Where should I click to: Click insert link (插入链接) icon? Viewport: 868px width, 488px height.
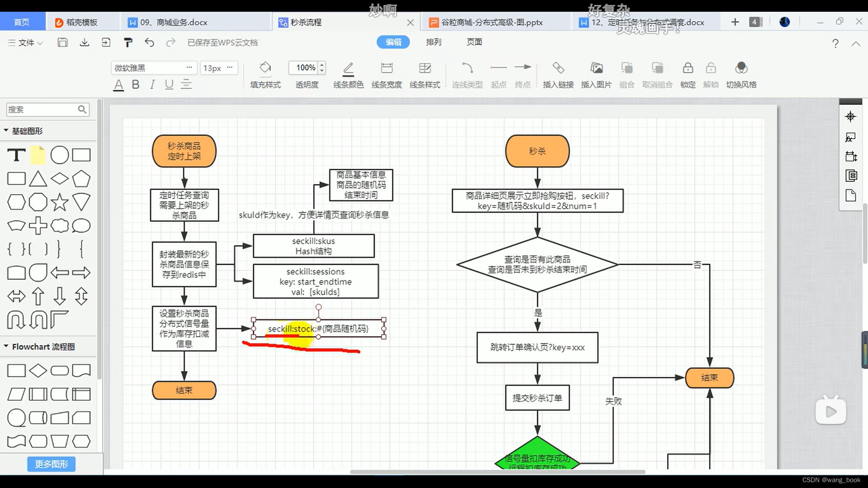(558, 68)
